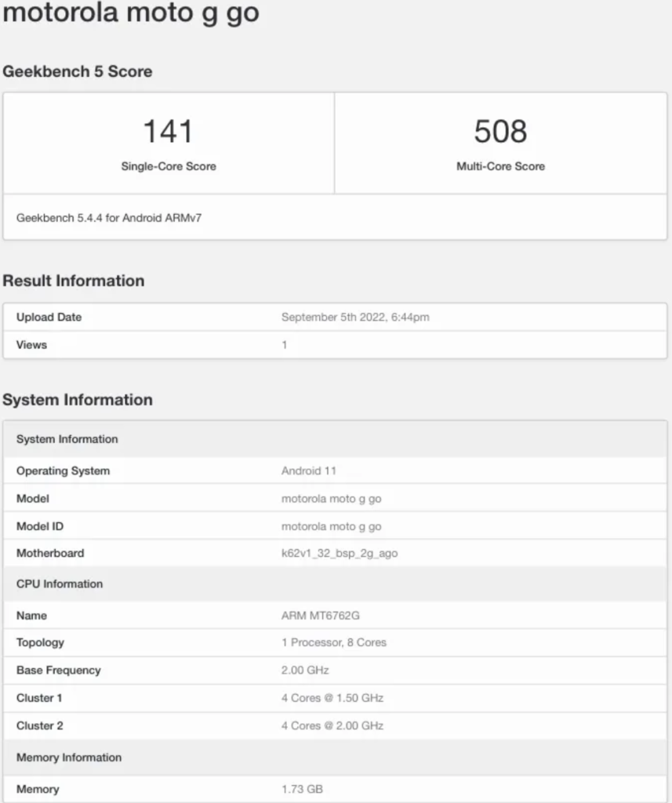Click the Base Frequency row label

point(59,670)
